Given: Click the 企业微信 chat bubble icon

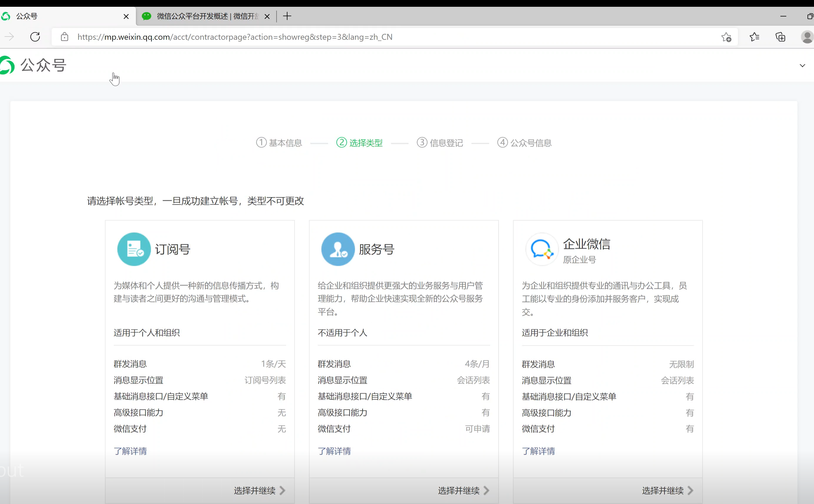Looking at the screenshot, I should tap(542, 249).
